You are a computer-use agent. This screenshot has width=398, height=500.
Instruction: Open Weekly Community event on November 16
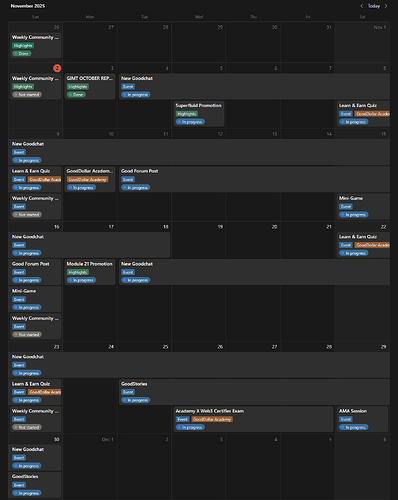35,326
